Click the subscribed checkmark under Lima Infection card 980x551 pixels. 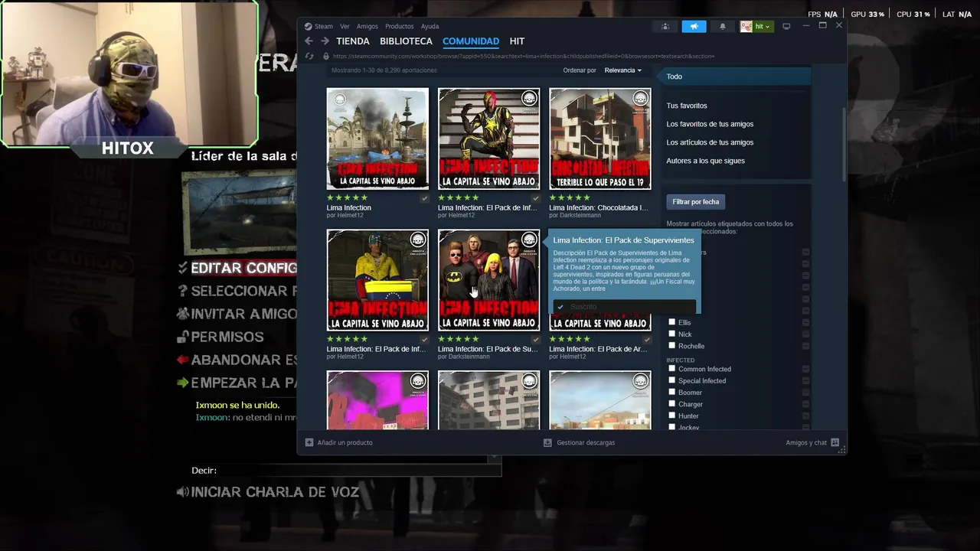[424, 198]
